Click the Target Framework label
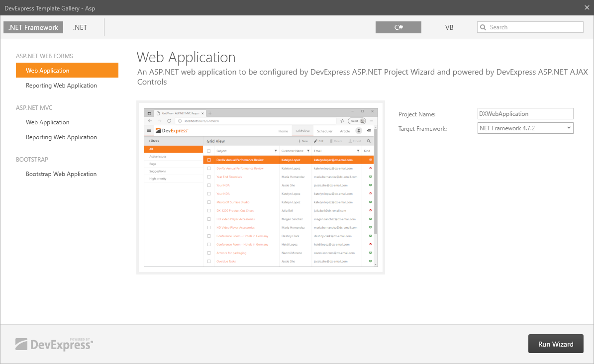The image size is (594, 364). click(x=422, y=129)
